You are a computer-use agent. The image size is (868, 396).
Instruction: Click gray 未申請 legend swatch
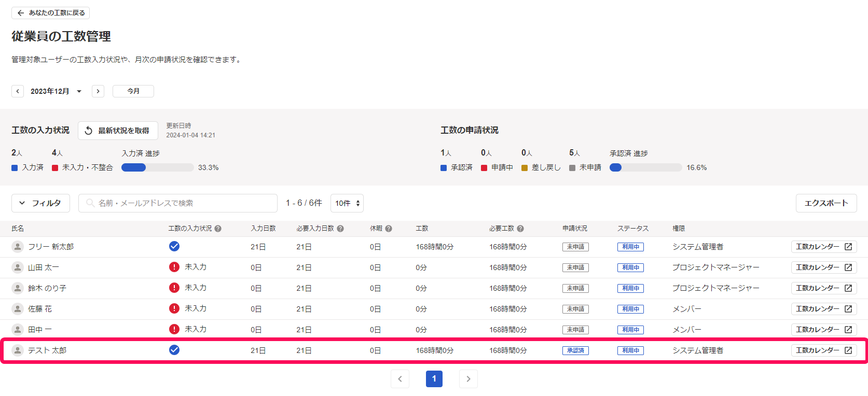[572, 168]
